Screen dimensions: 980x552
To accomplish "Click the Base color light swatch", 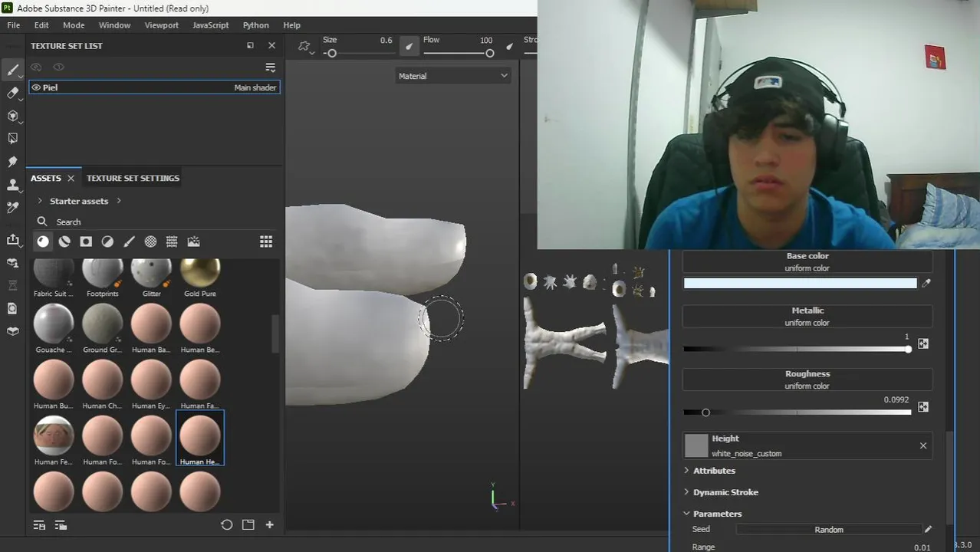I will point(800,284).
